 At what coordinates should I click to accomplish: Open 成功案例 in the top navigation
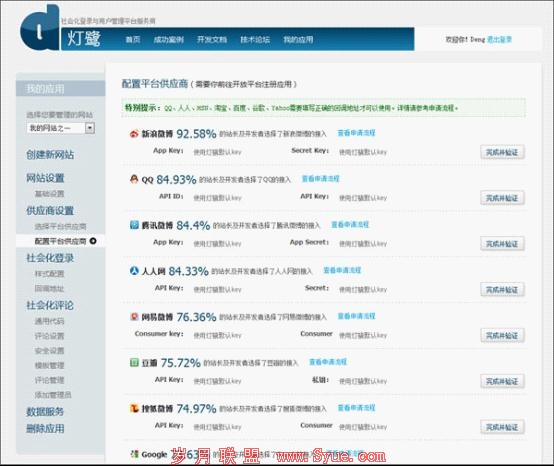click(169, 40)
